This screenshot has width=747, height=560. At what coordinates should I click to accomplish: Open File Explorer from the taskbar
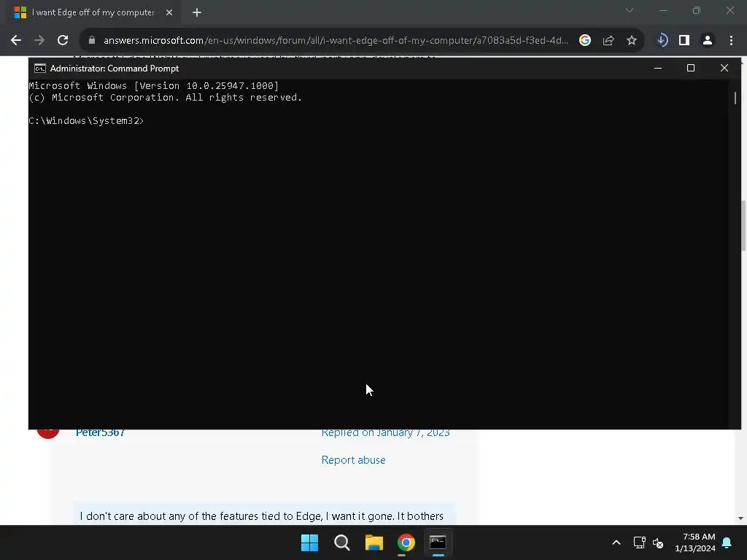[374, 542]
